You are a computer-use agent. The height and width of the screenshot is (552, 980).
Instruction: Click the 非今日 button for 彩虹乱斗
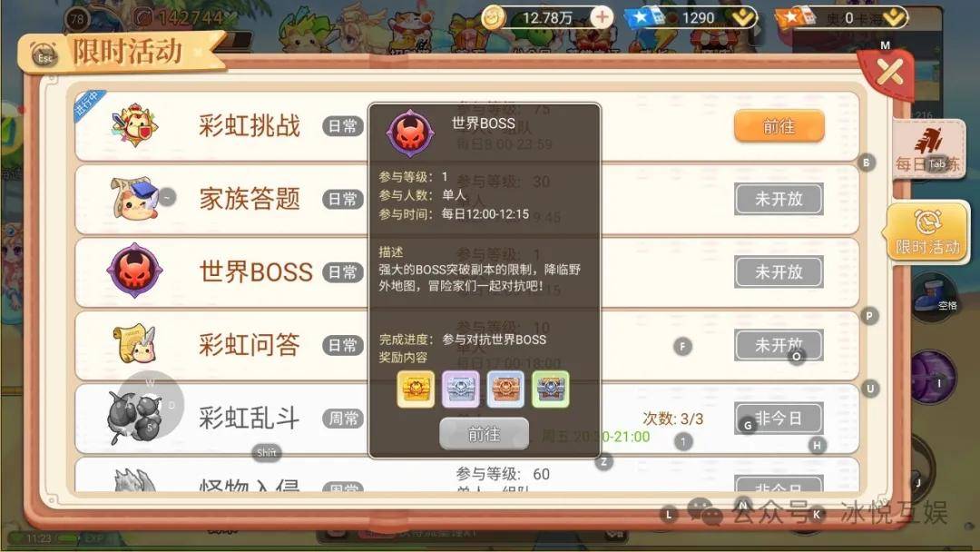coord(779,418)
